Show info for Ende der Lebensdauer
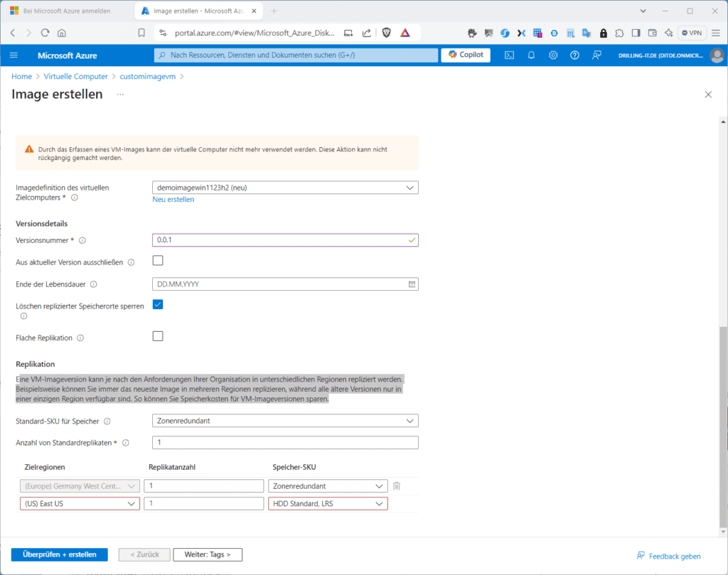This screenshot has height=575, width=728. pos(93,284)
